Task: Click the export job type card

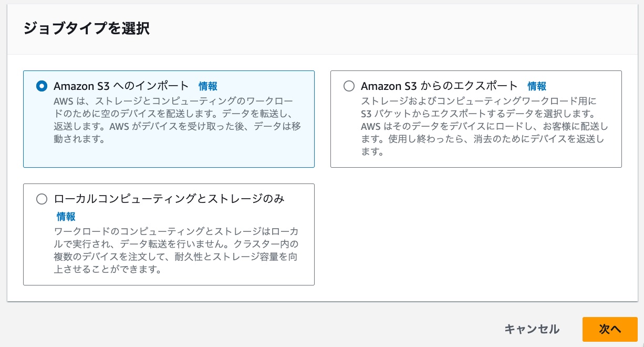Action: pyautogui.click(x=476, y=119)
